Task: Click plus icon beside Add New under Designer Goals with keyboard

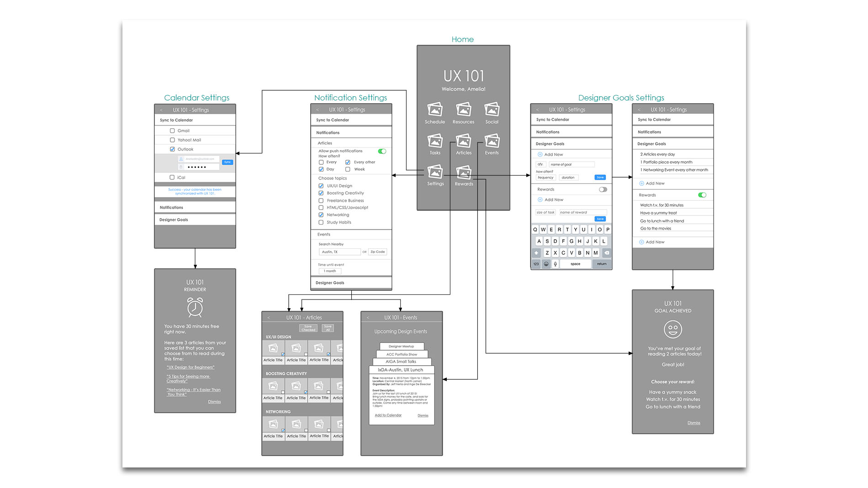Action: pos(540,154)
